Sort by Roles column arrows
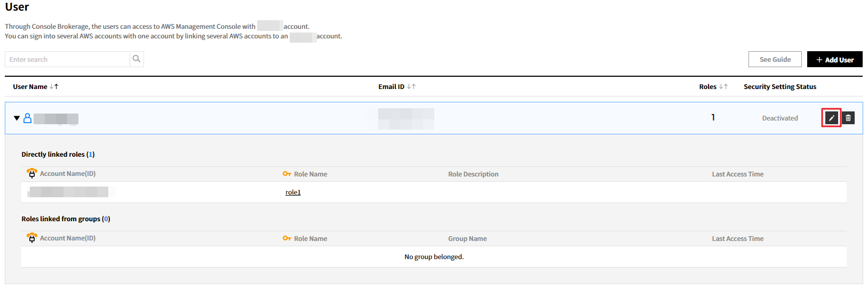 coord(723,86)
